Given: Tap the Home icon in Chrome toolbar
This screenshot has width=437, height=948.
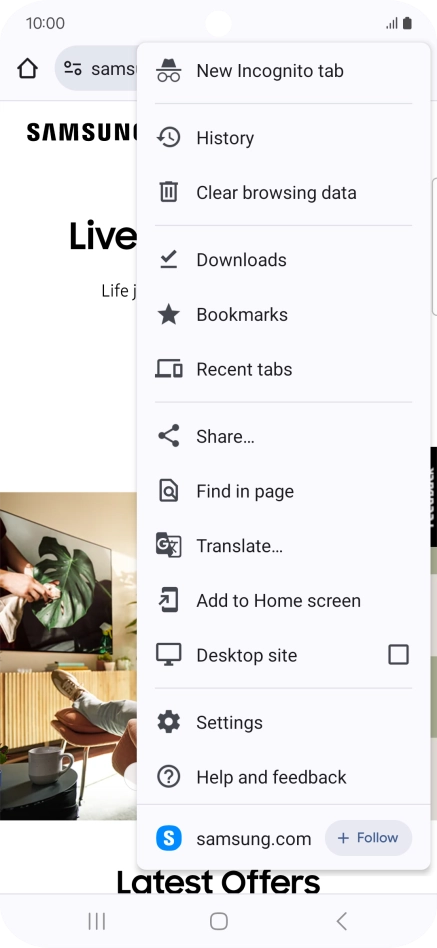Looking at the screenshot, I should click(x=27, y=69).
